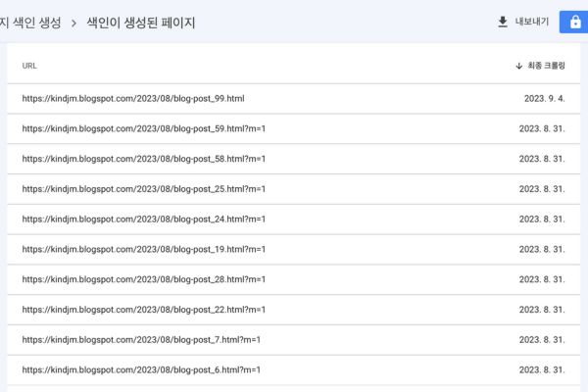Click the 2023. 9. 4. crawl date
This screenshot has width=588, height=392.
point(544,99)
